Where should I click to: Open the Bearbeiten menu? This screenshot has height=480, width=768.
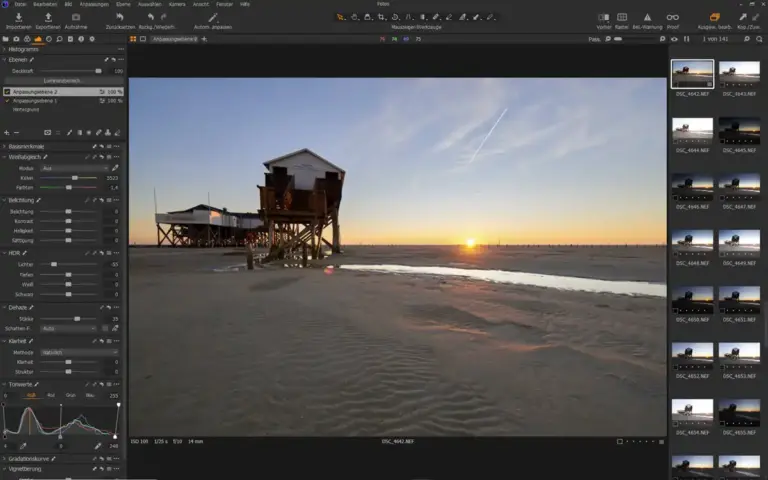tap(45, 4)
